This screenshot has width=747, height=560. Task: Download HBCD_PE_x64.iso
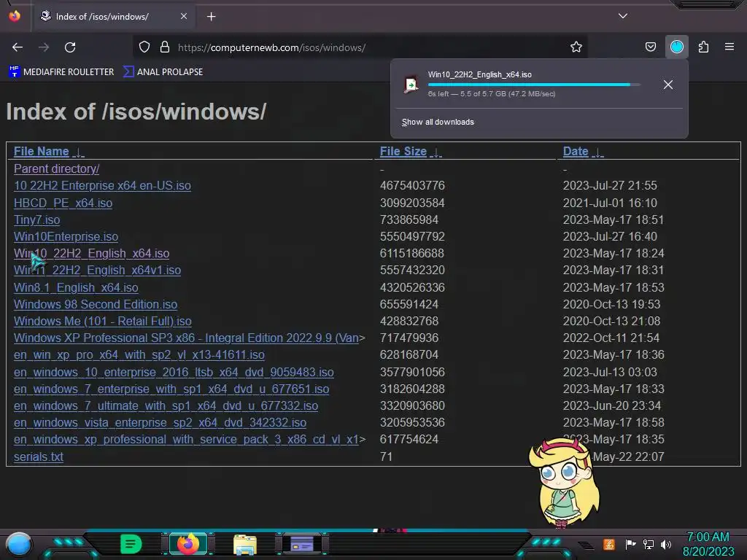(63, 203)
